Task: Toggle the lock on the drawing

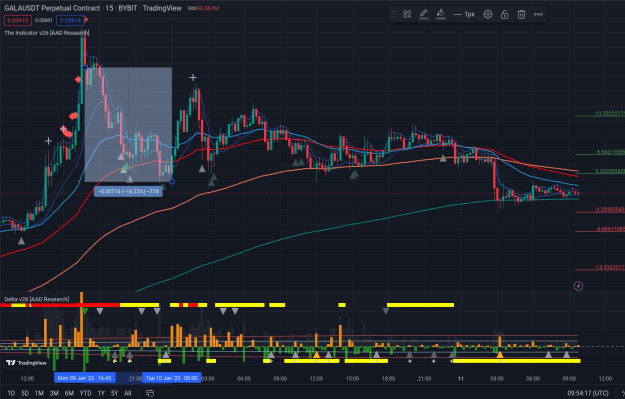Action: click(505, 14)
